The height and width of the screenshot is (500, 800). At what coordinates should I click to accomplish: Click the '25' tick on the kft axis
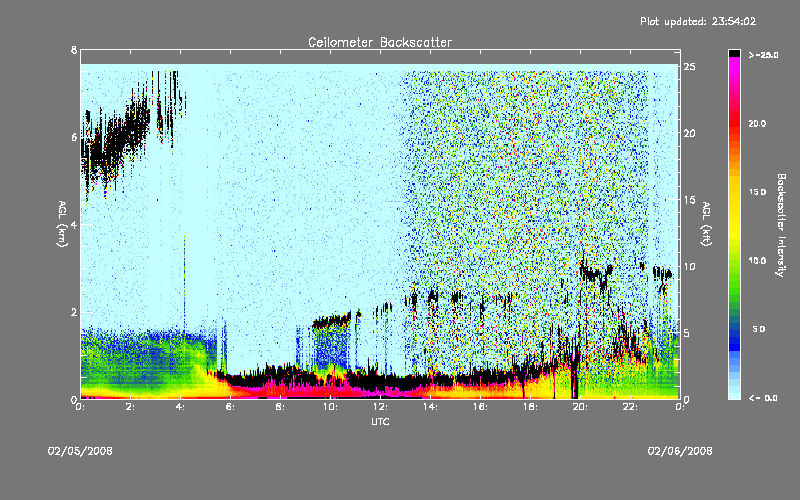pyautogui.click(x=690, y=67)
